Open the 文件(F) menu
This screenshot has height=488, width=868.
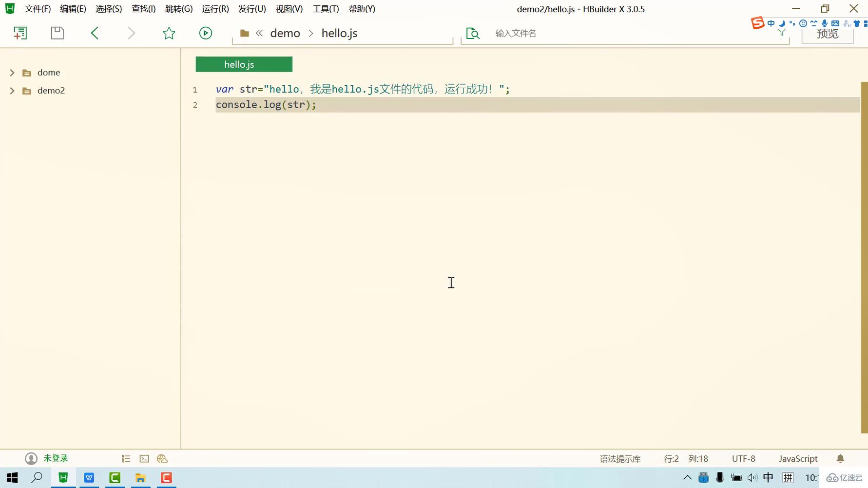coord(38,9)
